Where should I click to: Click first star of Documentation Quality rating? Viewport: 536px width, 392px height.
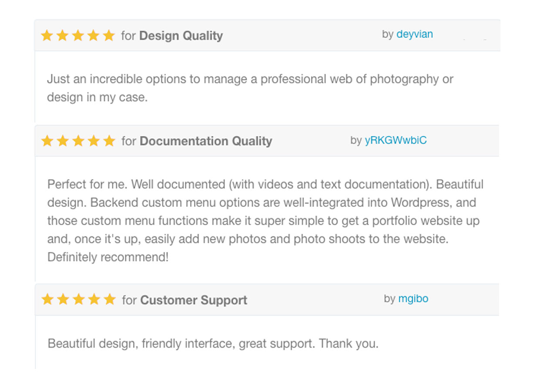(x=47, y=141)
